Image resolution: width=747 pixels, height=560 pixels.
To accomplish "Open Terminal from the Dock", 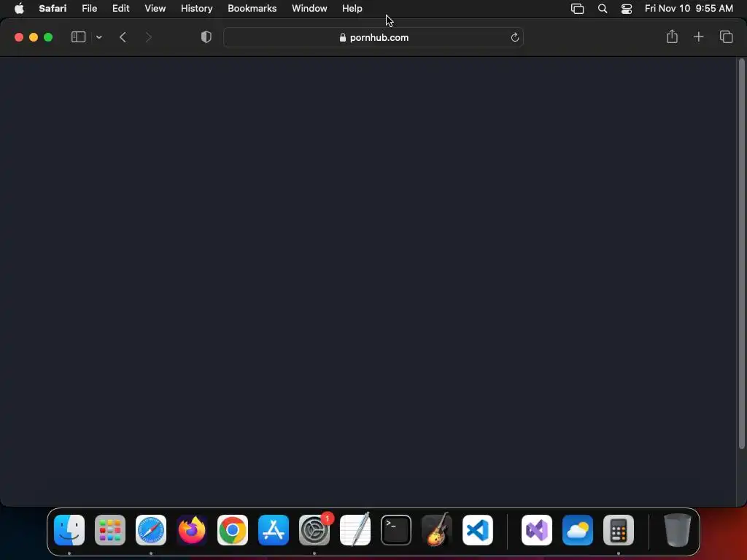I will [396, 530].
